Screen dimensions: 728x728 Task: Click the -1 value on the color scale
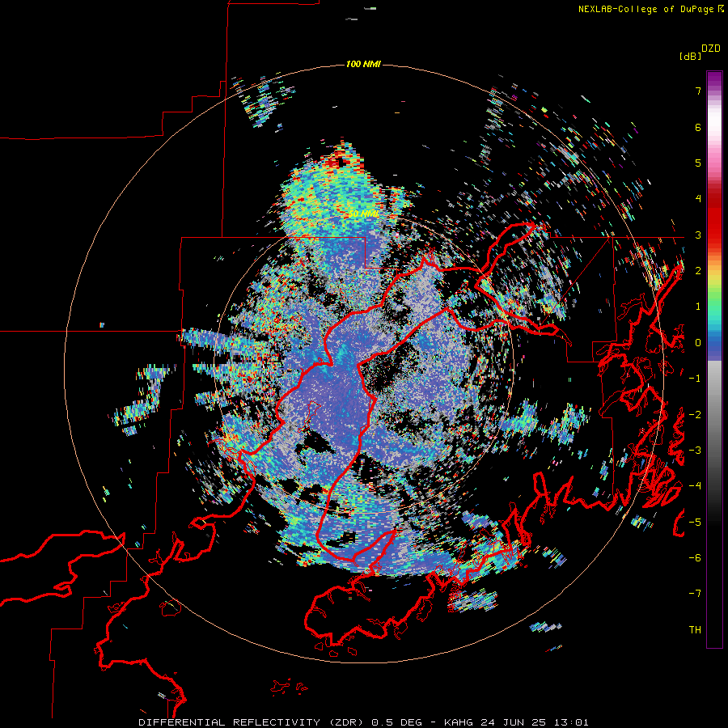695,379
